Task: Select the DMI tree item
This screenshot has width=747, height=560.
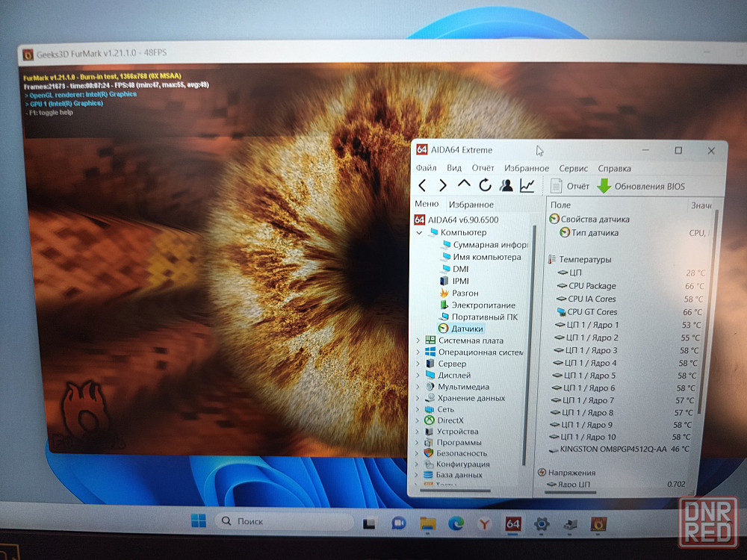Action: coord(454,269)
